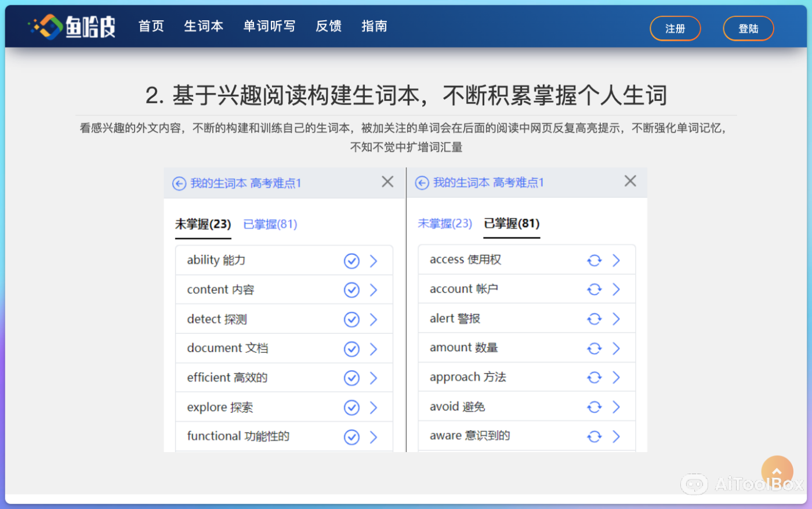Screen dimensions: 812x509
Task: Click the 鱼哈皮 logo icon
Action: point(46,27)
